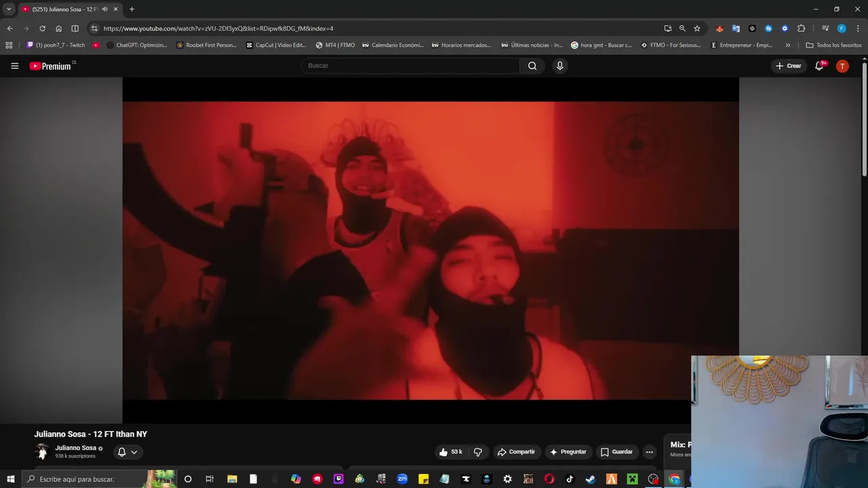This screenshot has height=488, width=868.
Task: Open the Extensions puzzle menu
Action: (x=802, y=28)
